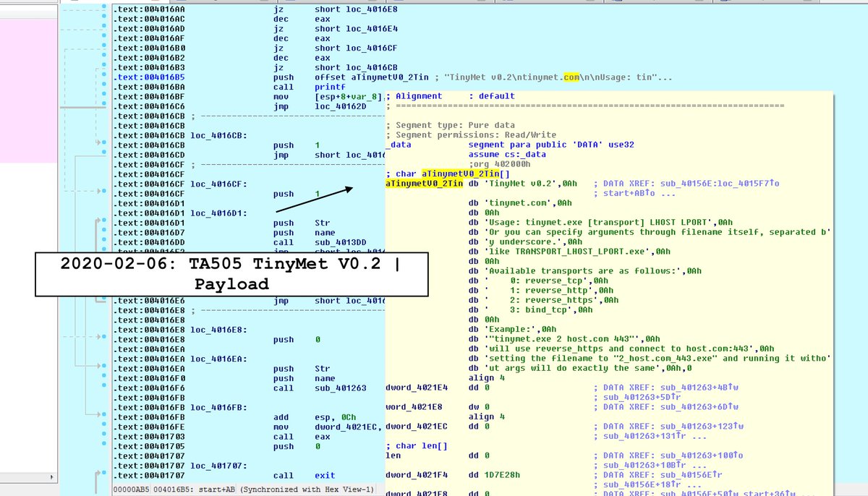The image size is (868, 496).
Task: Select 'sub_401263' in the call at 004016F6
Action: tap(340, 388)
